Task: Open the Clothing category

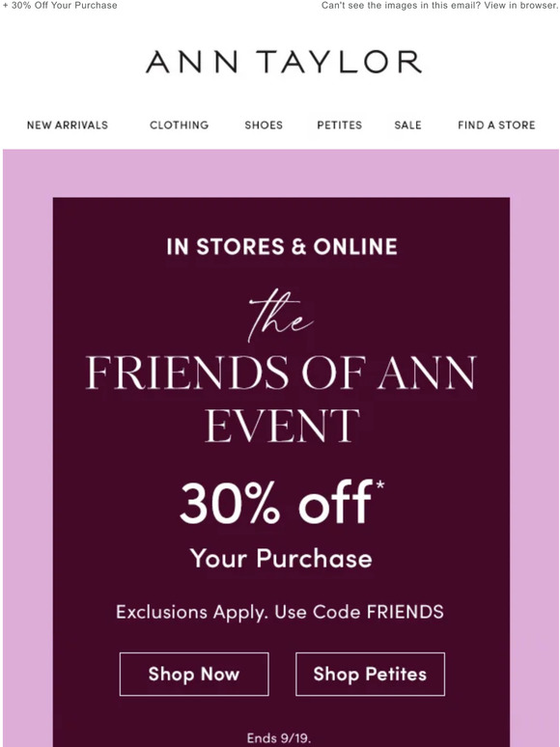Action: pyautogui.click(x=180, y=124)
